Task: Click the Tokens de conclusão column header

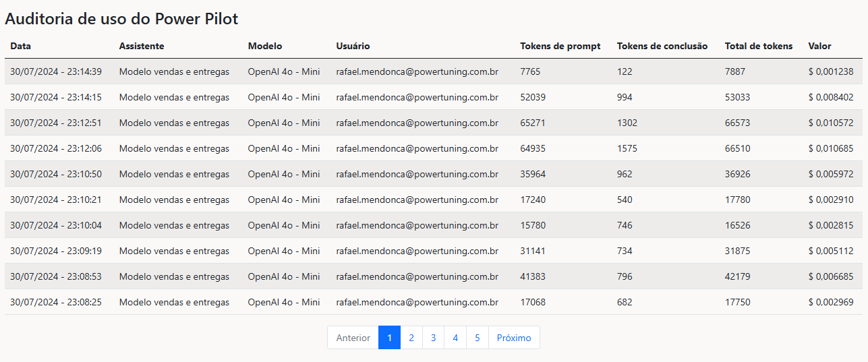Action: (662, 47)
